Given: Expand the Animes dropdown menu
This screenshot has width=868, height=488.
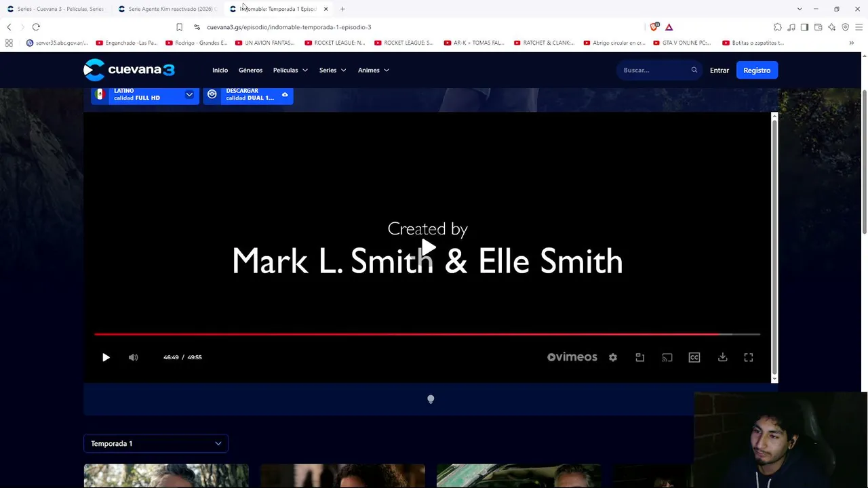Looking at the screenshot, I should 374,70.
